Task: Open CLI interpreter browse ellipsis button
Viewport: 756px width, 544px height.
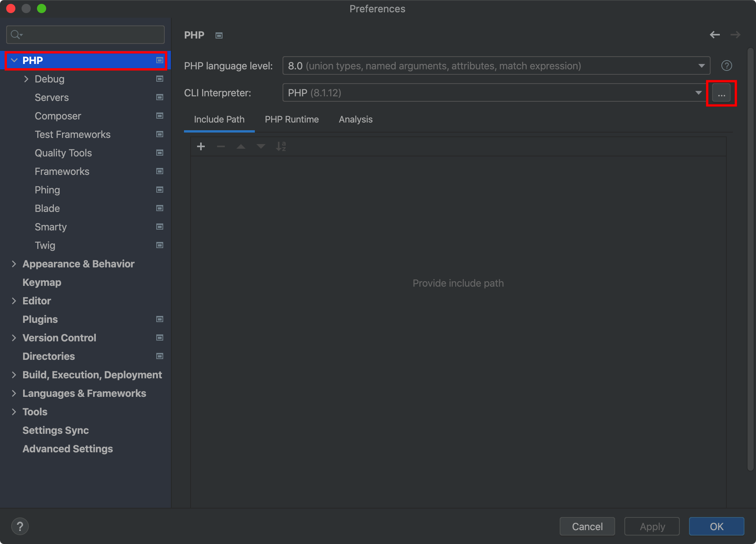Action: [721, 93]
